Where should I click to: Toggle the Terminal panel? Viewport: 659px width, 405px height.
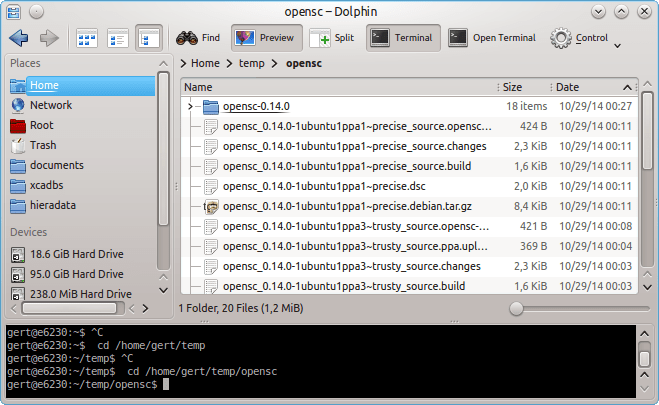(x=403, y=38)
